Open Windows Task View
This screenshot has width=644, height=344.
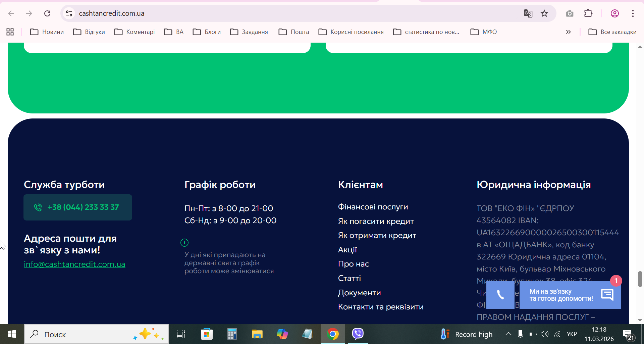(x=181, y=334)
